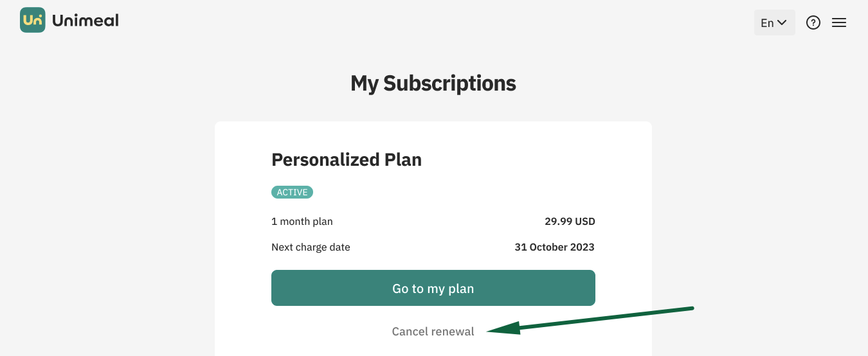Cancel the subscription renewal
This screenshot has height=356, width=868.
[433, 332]
